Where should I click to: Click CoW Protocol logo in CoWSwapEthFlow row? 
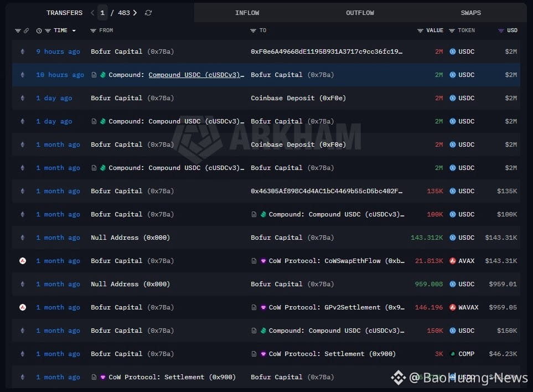pyautogui.click(x=263, y=261)
